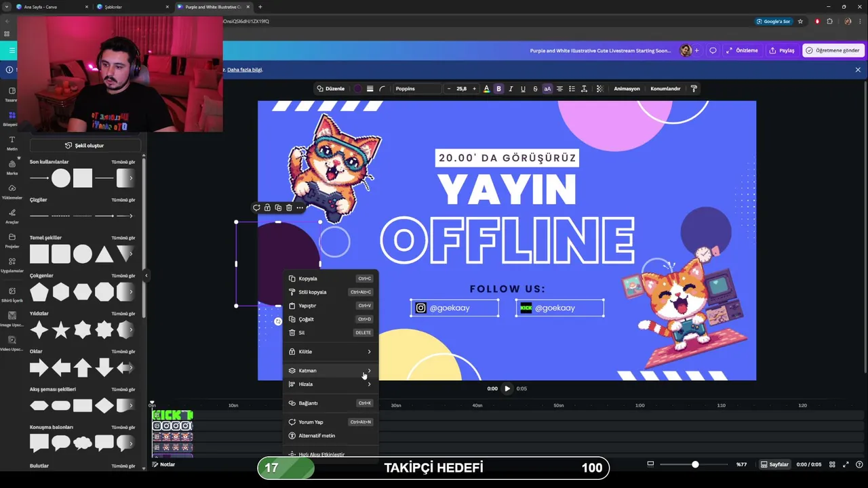Open the line spacing control
The width and height of the screenshot is (868, 488).
584,89
